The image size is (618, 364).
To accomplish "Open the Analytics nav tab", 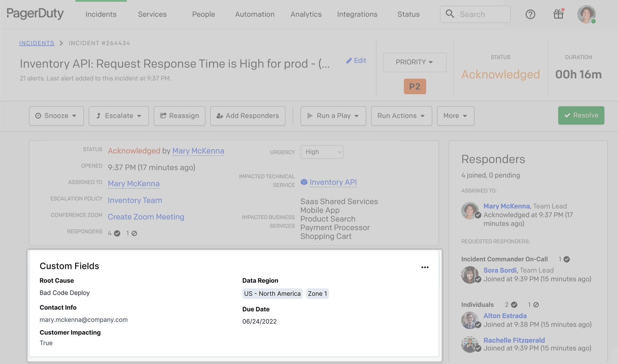I will click(306, 14).
